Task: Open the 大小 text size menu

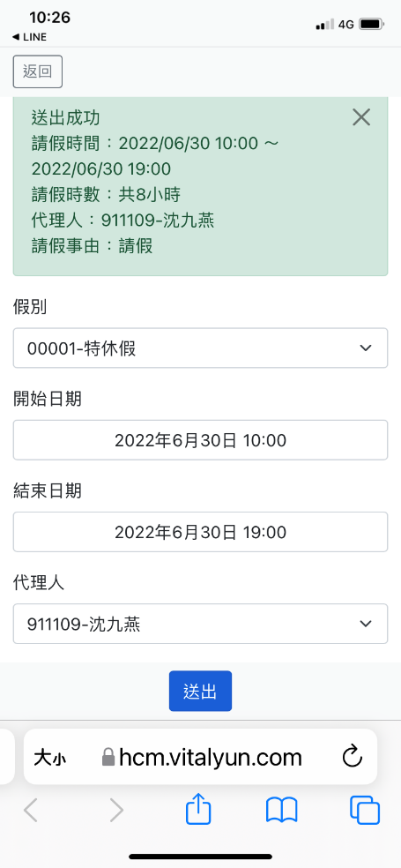Action: click(49, 757)
